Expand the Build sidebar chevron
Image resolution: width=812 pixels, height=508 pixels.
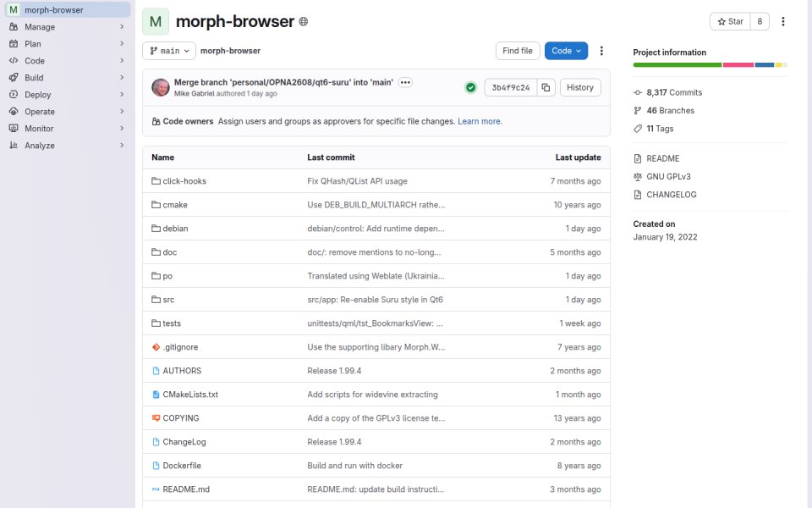(x=122, y=78)
